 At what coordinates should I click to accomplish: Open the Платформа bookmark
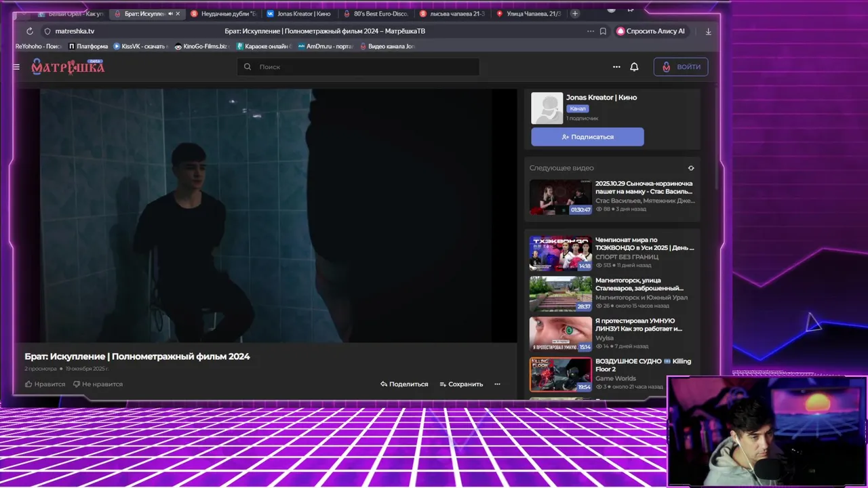click(x=88, y=47)
